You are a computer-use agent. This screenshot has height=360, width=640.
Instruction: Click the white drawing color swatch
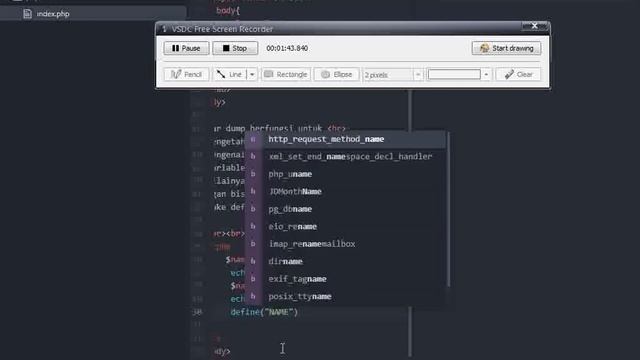point(454,74)
